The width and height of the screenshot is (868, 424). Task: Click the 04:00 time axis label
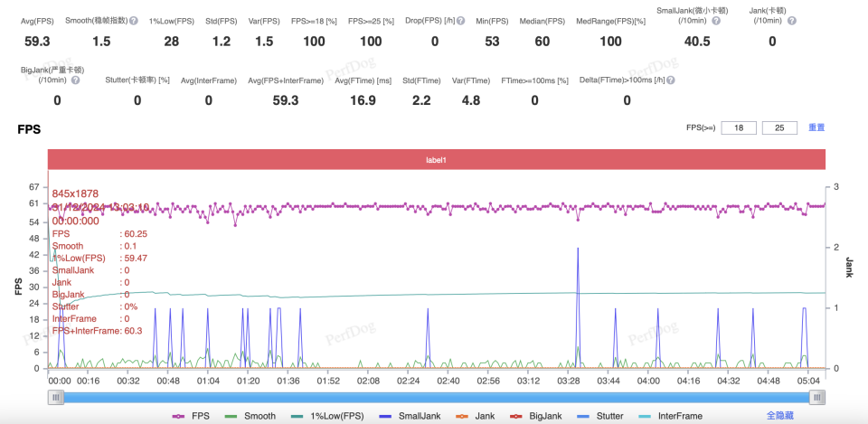648,382
